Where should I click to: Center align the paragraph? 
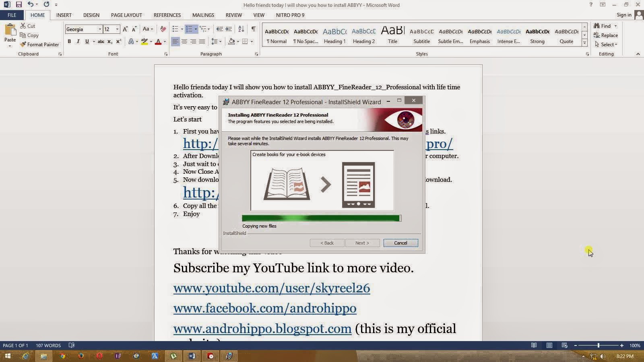(184, 41)
